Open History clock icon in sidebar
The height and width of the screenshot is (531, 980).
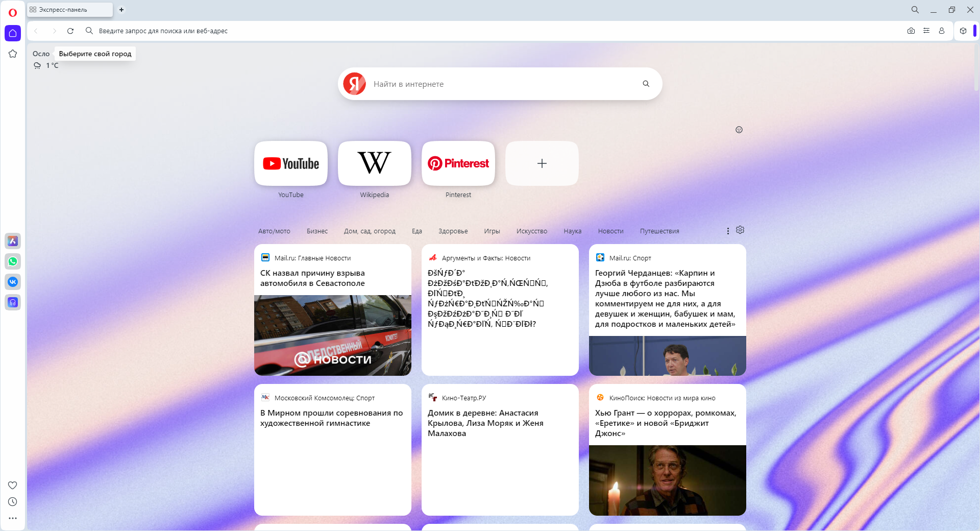[13, 502]
